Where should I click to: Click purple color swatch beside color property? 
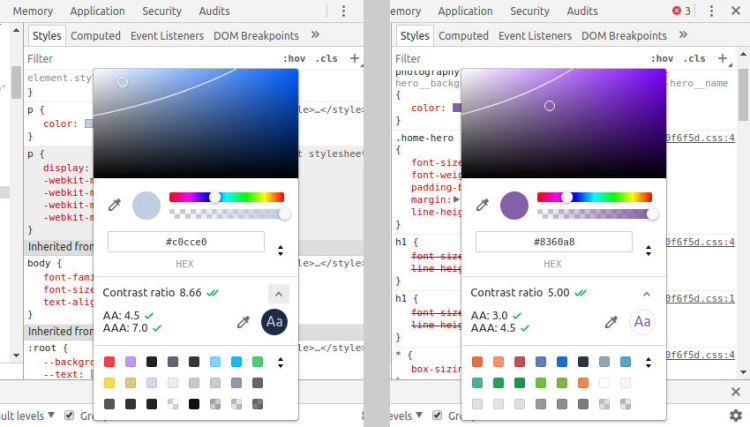[x=457, y=108]
